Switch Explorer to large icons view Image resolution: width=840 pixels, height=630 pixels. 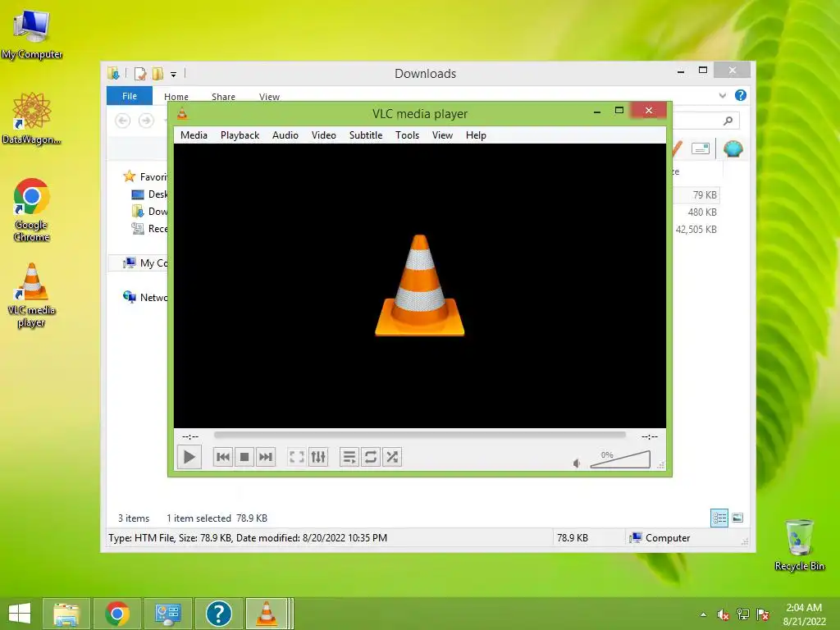[x=737, y=518]
